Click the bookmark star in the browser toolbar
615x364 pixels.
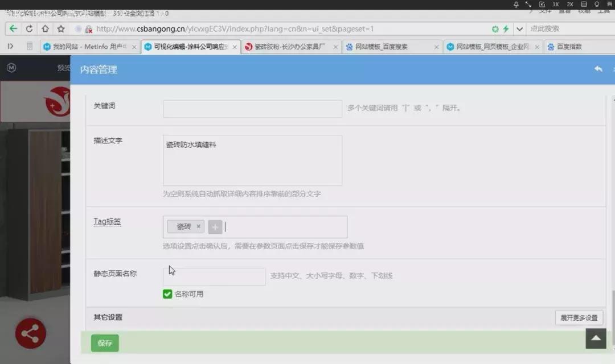(60, 28)
